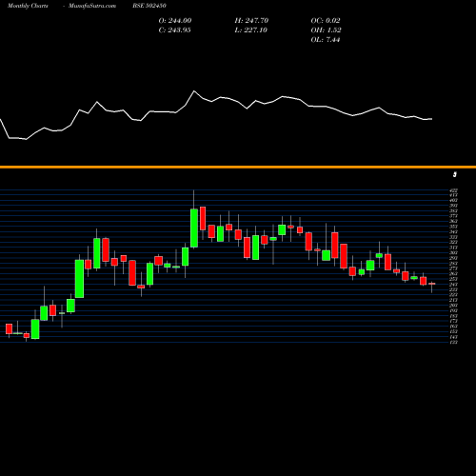Click the topmost price axis label 422
This screenshot has height=476, width=476.
click(453, 190)
